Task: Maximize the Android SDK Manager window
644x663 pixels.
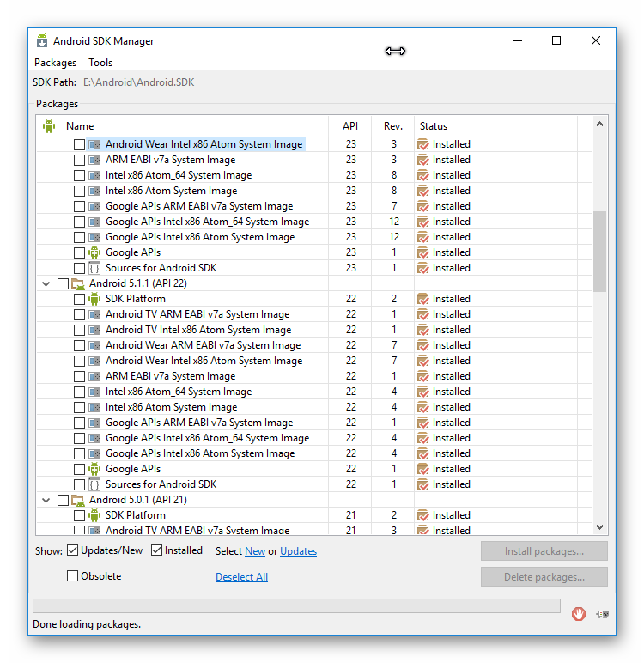Action: (556, 40)
